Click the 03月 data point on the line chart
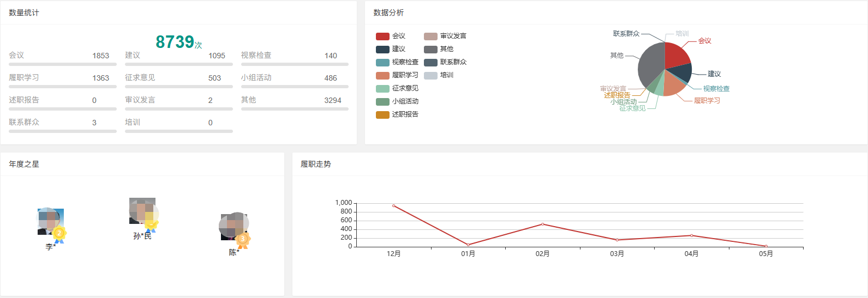The height and width of the screenshot is (298, 868). [617, 240]
